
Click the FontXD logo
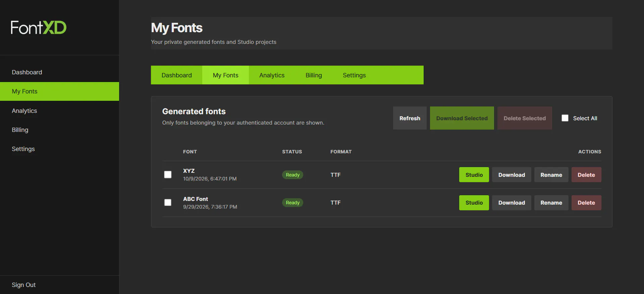(x=39, y=27)
